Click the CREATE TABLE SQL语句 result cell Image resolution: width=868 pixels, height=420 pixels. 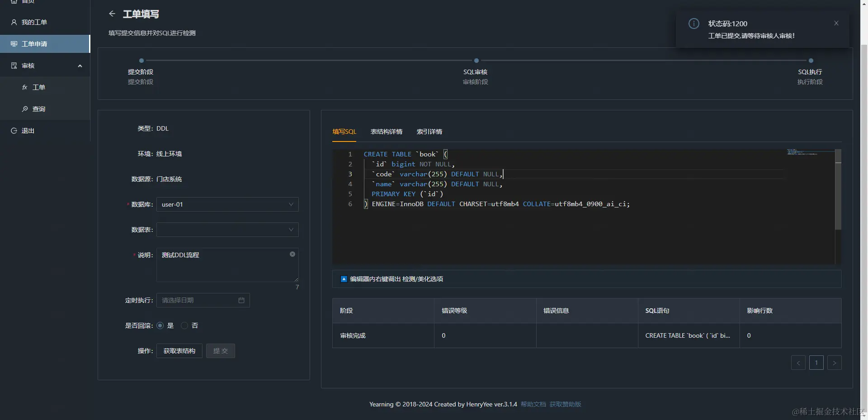689,335
